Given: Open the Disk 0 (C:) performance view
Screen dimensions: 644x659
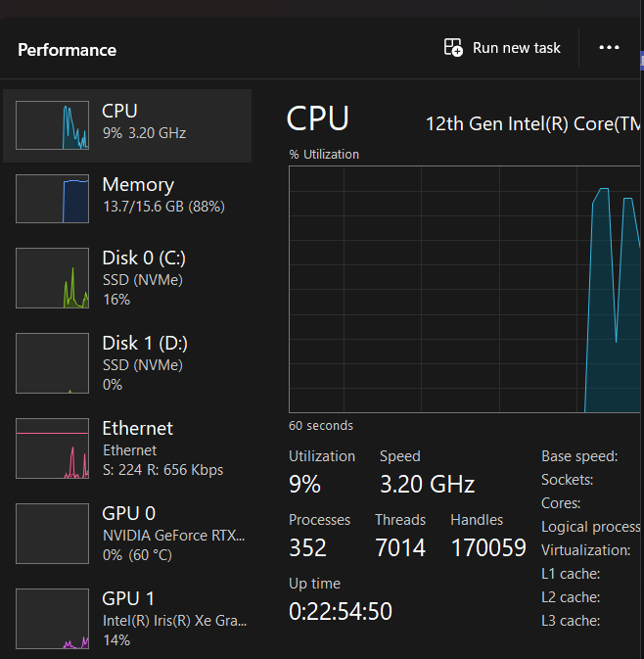Looking at the screenshot, I should pos(144,278).
